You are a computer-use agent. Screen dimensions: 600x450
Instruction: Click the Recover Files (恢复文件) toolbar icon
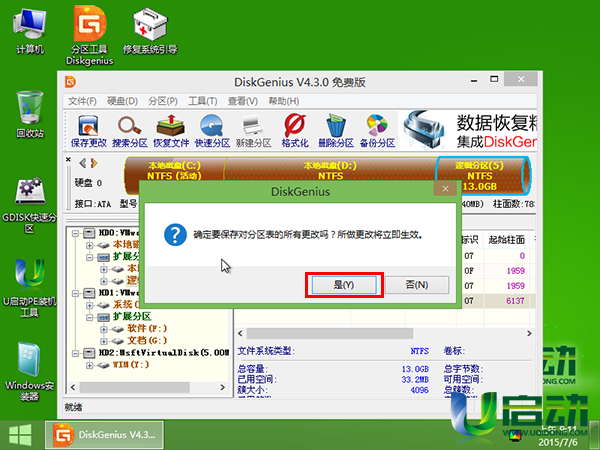click(171, 131)
